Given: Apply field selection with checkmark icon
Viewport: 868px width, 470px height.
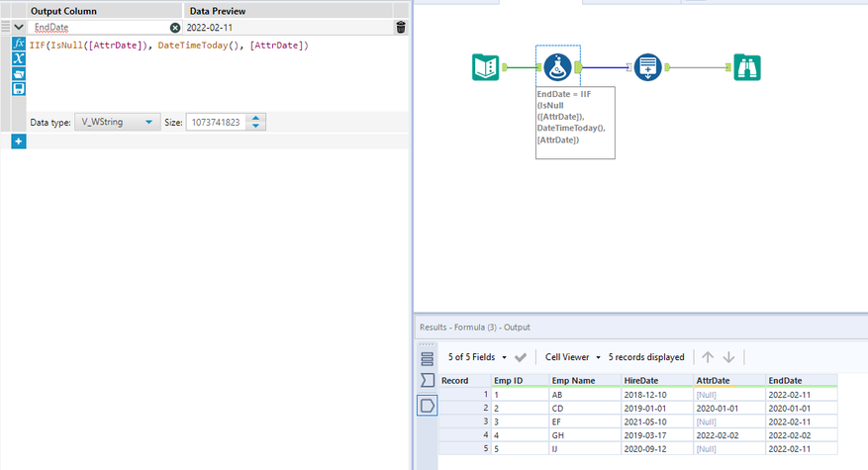Looking at the screenshot, I should click(x=521, y=357).
